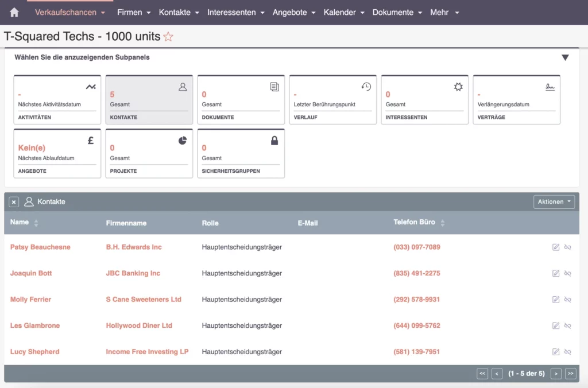The width and height of the screenshot is (588, 388).
Task: Open the Aktionen dropdown in Kontakte panel
Action: tap(554, 201)
